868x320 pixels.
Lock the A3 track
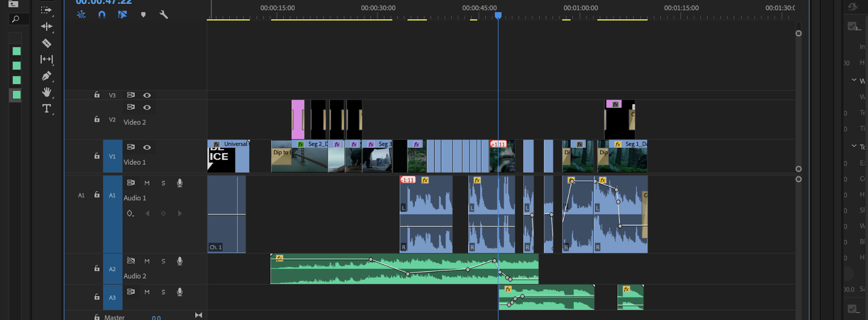pyautogui.click(x=97, y=297)
